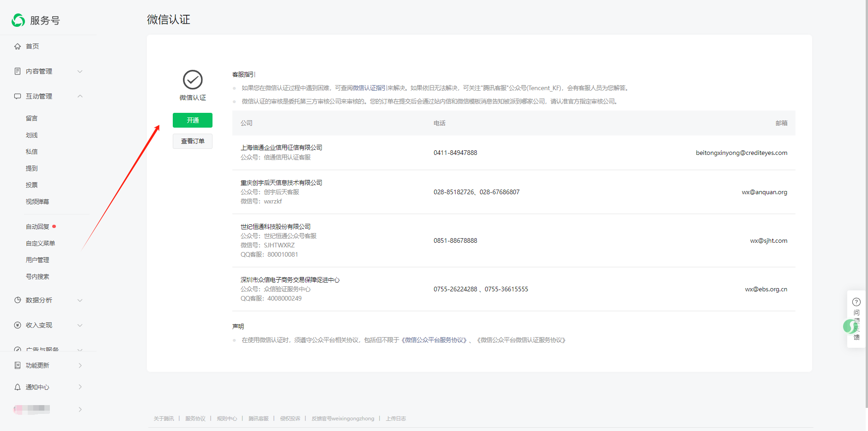Click the green WeChat service account logo
Viewport: 868px width, 431px height.
[x=18, y=20]
